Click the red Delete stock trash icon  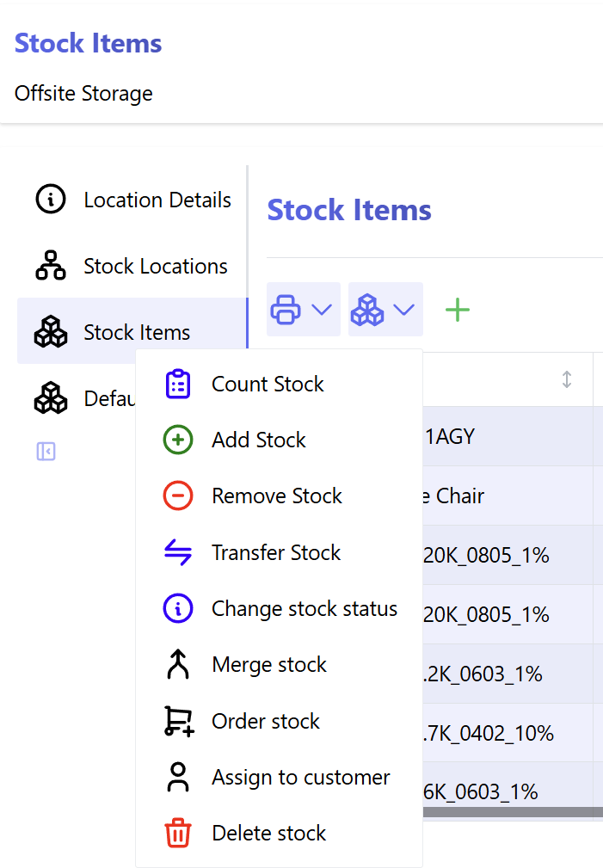coord(177,833)
